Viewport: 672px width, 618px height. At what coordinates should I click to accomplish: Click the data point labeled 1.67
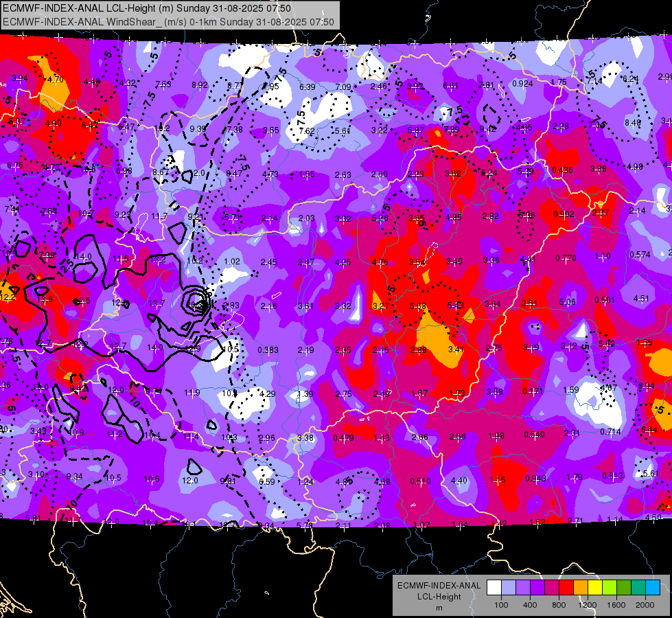coord(419,393)
